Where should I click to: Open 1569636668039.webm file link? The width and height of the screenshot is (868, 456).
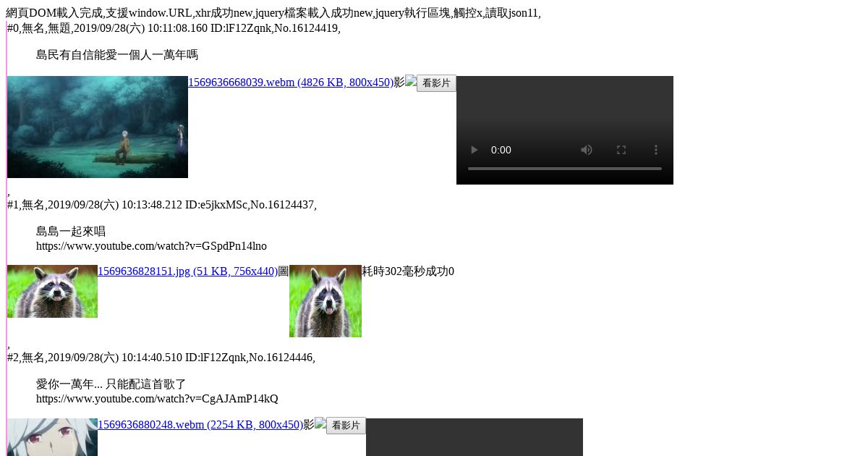(x=291, y=83)
